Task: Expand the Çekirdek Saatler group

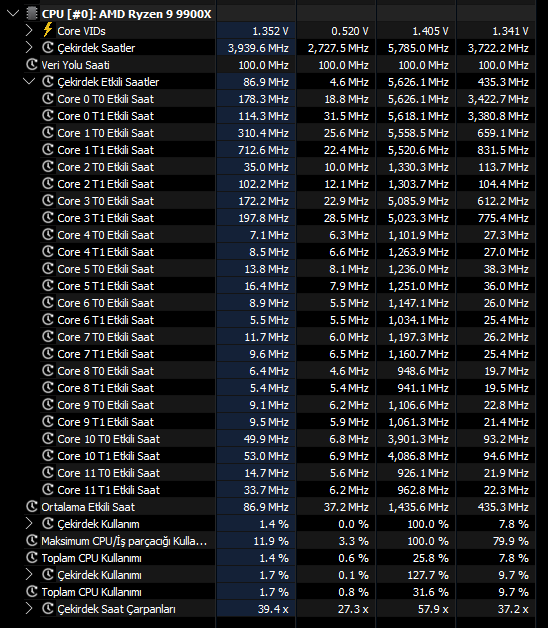Action: (29, 48)
